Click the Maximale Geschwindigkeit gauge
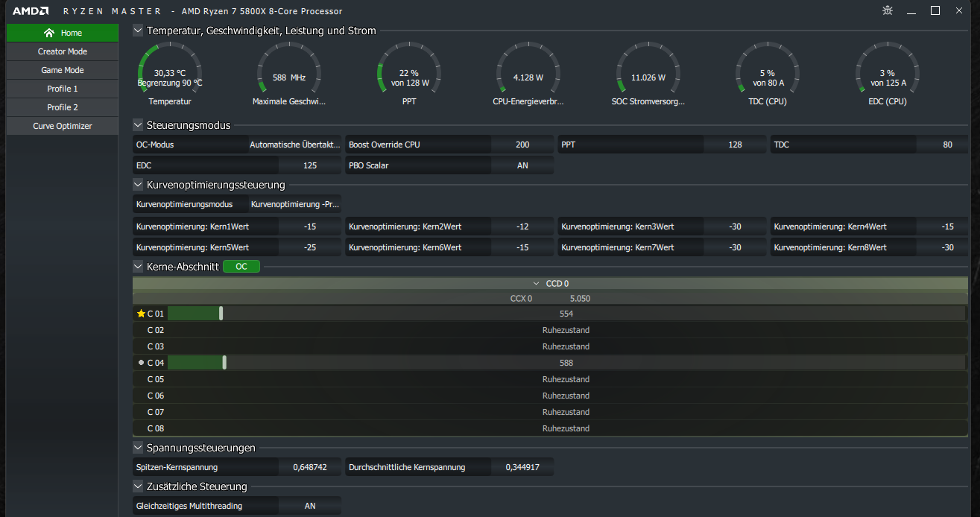Screen dimensions: 980x517 point(289,74)
